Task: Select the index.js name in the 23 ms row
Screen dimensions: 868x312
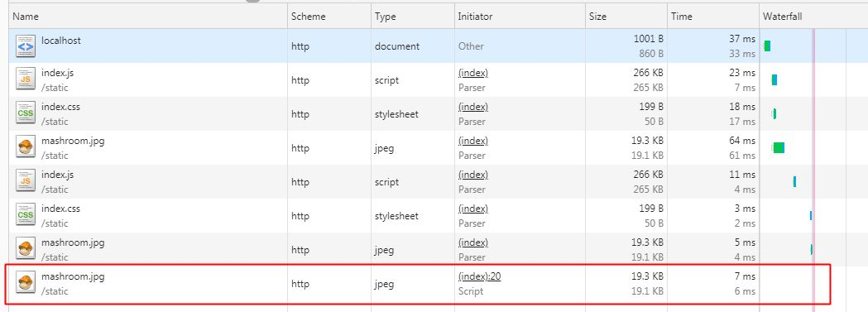Action: (57, 73)
